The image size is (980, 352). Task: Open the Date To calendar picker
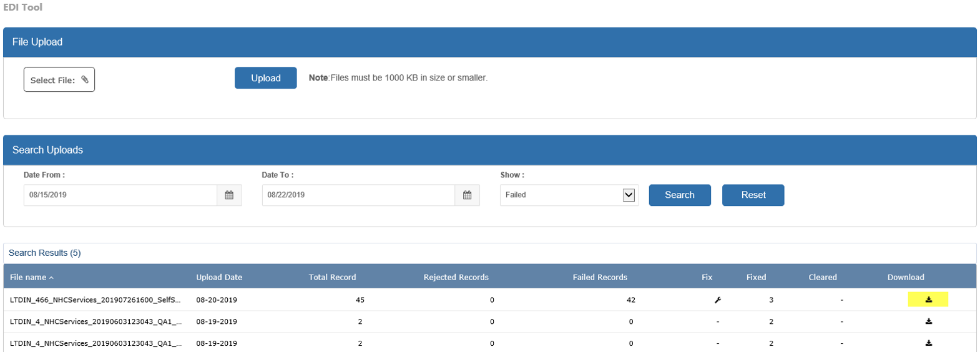click(467, 195)
